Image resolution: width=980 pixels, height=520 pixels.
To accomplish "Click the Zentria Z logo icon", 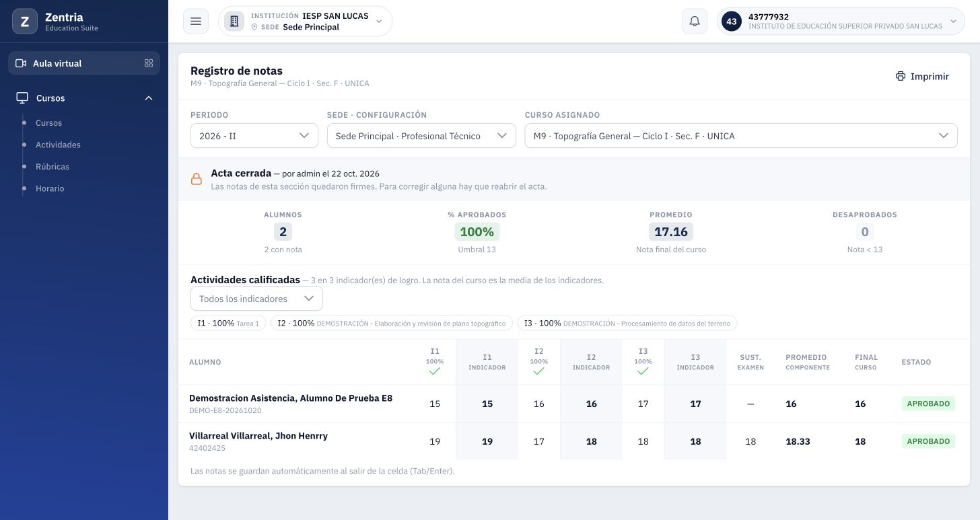I will [25, 22].
